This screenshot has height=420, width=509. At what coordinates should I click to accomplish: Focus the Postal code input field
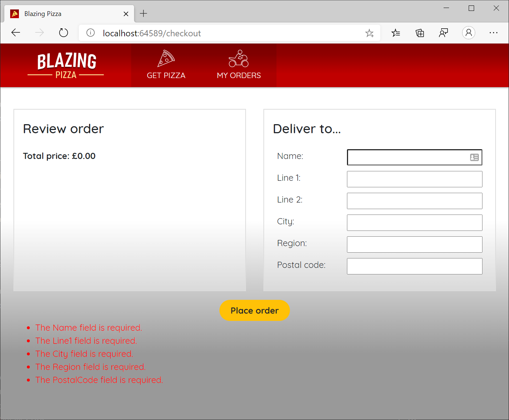(x=415, y=266)
